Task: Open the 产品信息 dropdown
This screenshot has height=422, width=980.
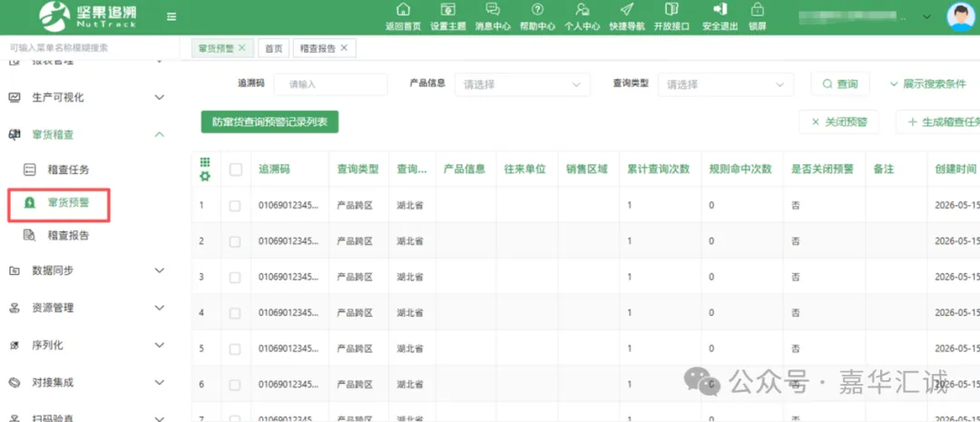Action: pyautogui.click(x=522, y=84)
